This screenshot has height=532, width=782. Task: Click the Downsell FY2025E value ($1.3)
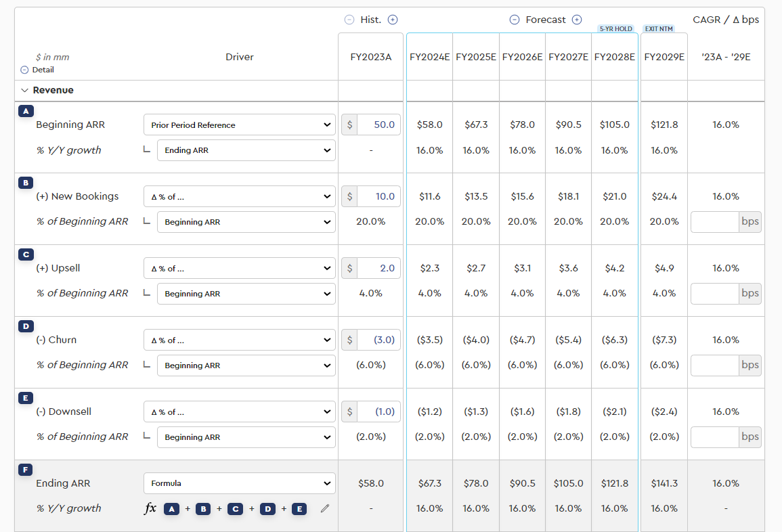(476, 412)
